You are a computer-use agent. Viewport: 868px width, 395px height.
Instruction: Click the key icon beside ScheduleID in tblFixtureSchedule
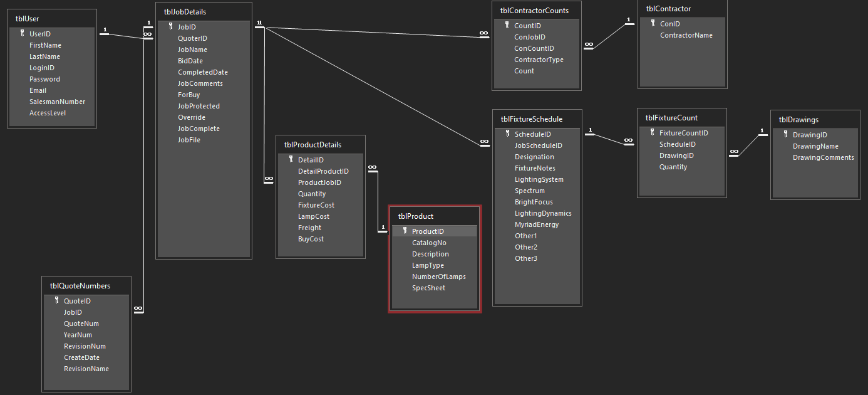point(507,134)
